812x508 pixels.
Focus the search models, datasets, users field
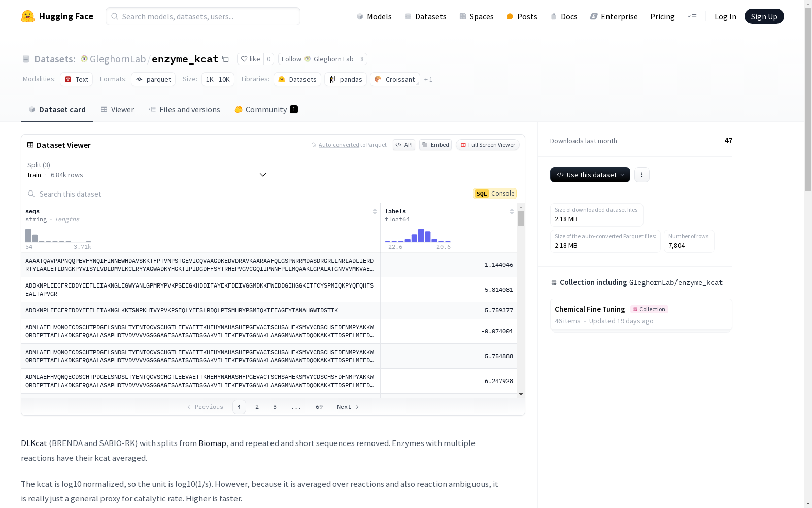203,16
